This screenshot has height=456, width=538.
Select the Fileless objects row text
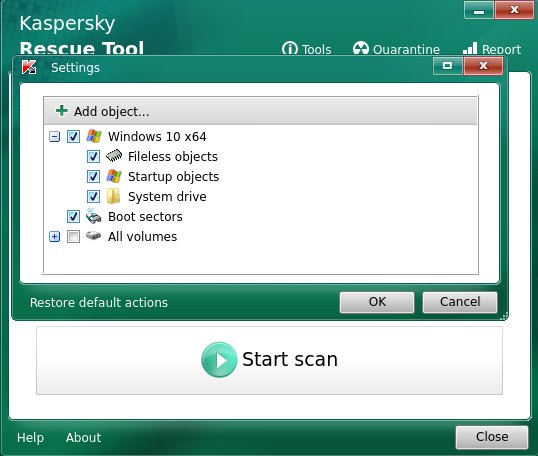(x=173, y=156)
